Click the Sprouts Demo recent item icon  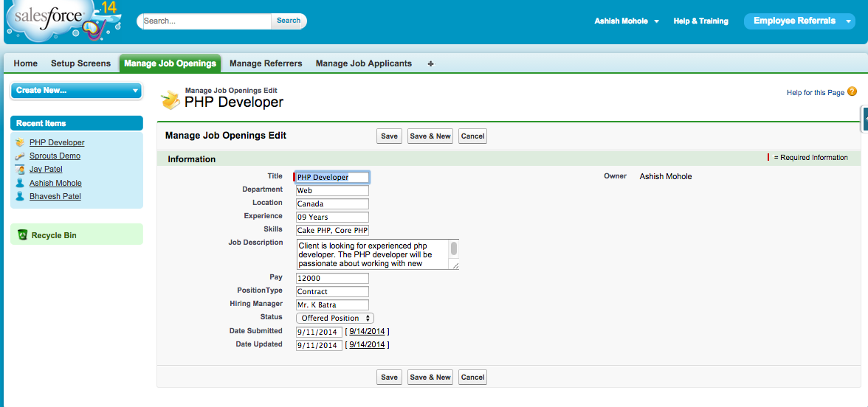(x=20, y=156)
